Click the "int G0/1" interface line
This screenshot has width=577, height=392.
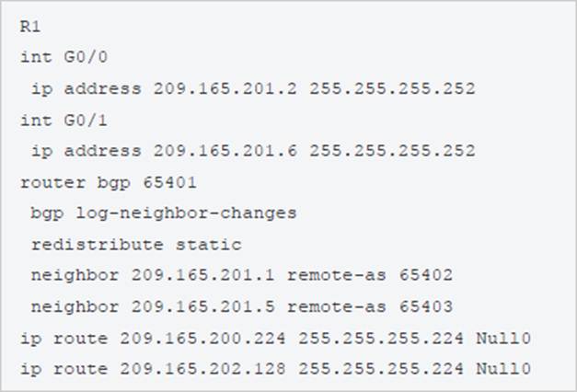(x=57, y=120)
